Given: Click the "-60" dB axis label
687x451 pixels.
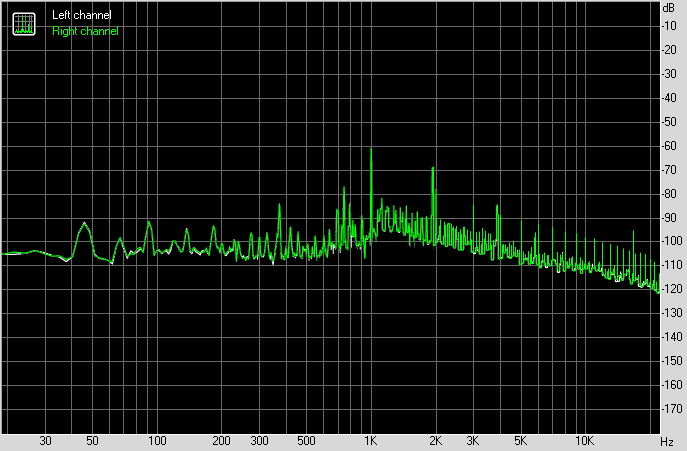Looking at the screenshot, I should [x=669, y=146].
